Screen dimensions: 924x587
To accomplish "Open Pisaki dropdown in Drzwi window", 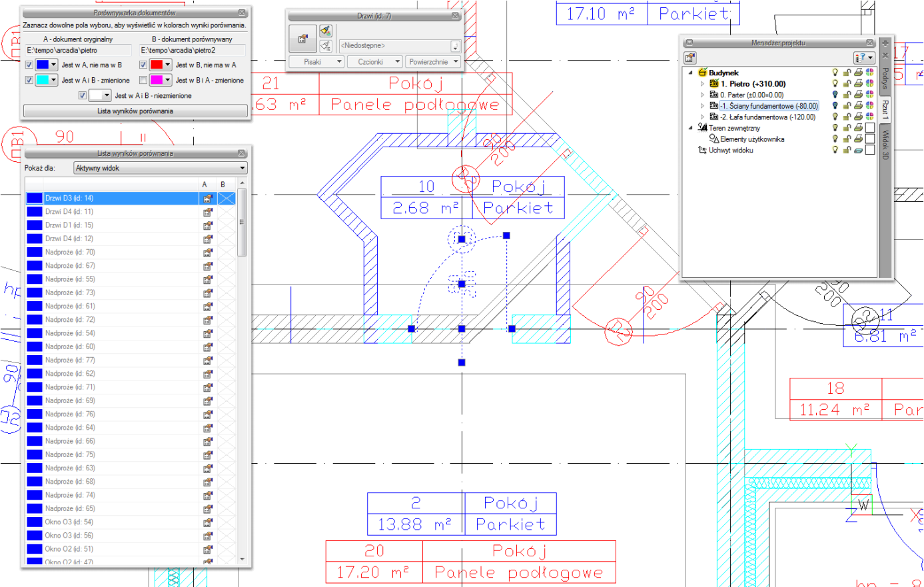I will coord(316,62).
